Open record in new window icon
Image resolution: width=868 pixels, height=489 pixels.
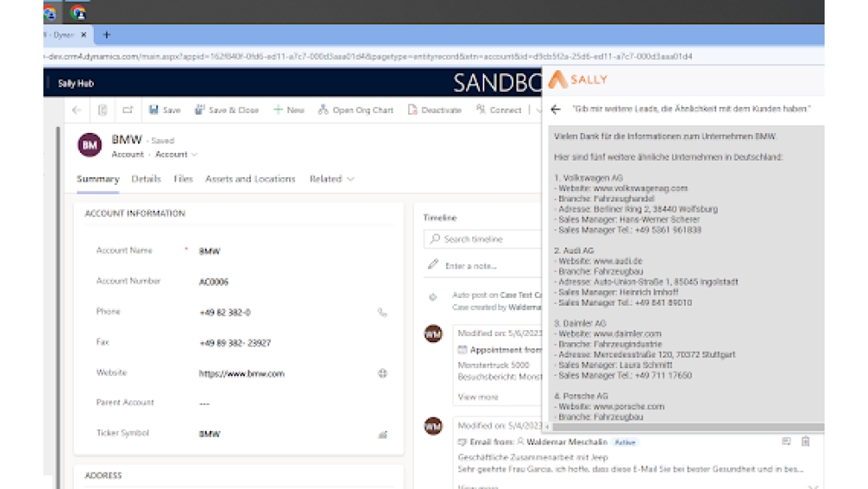(128, 109)
